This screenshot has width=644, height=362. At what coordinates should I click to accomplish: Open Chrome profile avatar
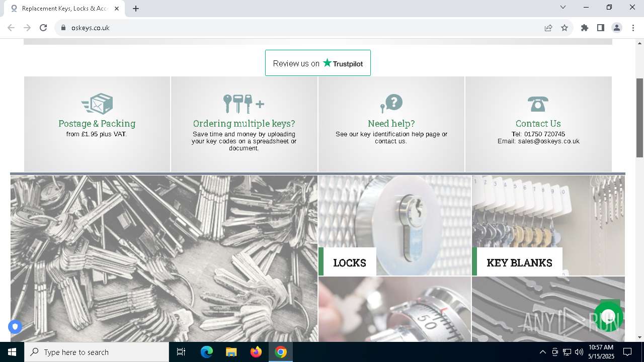617,28
